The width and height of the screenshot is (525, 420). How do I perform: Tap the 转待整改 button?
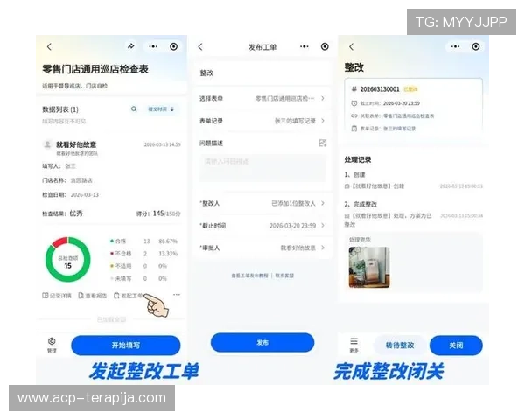[x=400, y=346]
